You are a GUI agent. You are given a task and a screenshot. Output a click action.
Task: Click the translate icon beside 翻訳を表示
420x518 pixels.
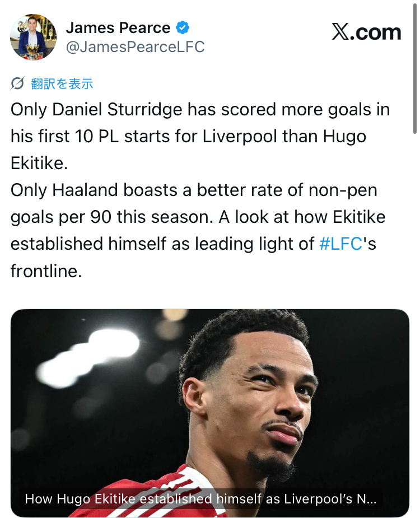(17, 84)
